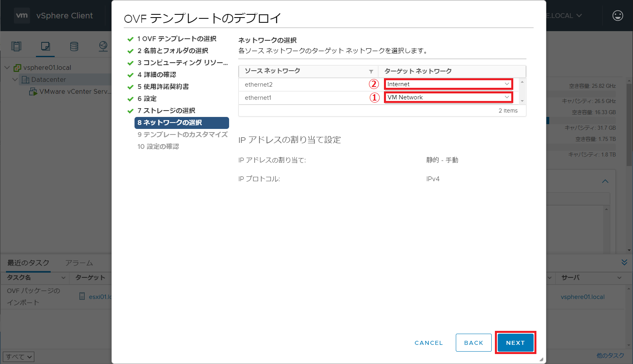
Task: Click the source network column filter icon
Action: tap(371, 71)
